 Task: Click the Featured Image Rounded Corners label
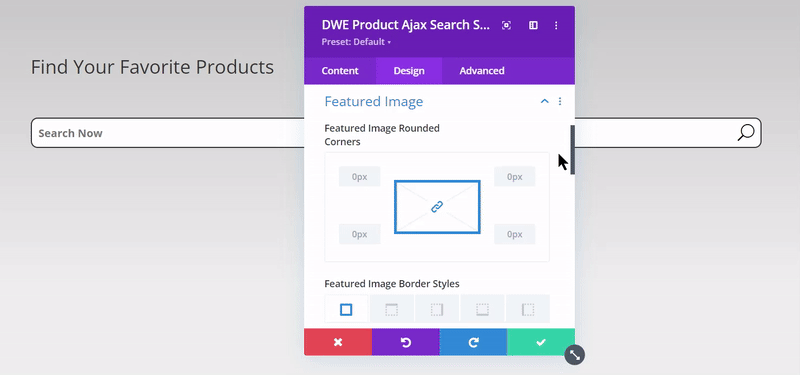382,135
